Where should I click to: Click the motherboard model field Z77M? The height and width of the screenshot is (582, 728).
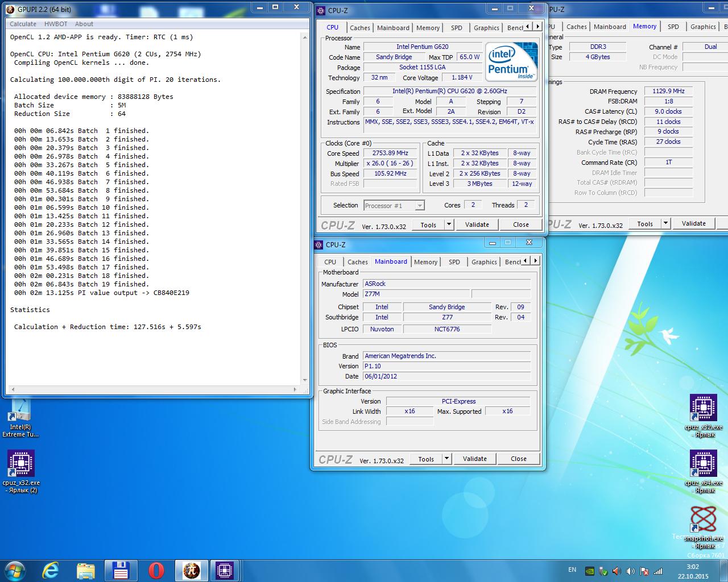coord(416,294)
